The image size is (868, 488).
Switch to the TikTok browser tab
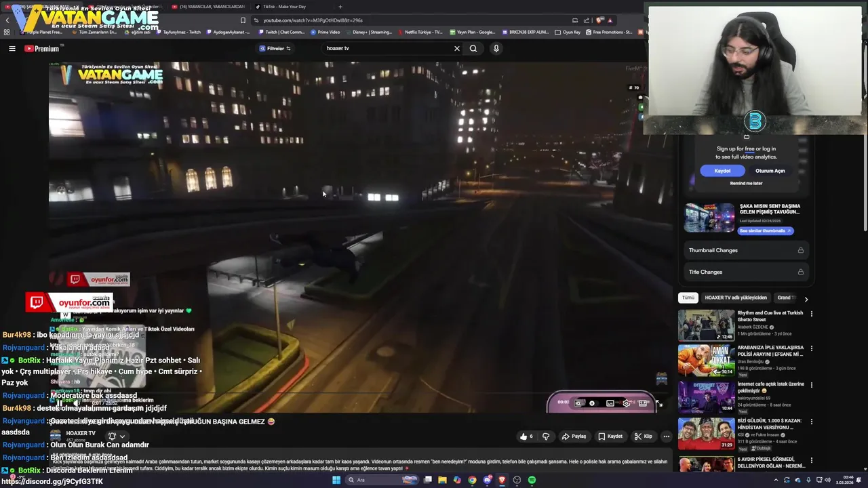[292, 7]
